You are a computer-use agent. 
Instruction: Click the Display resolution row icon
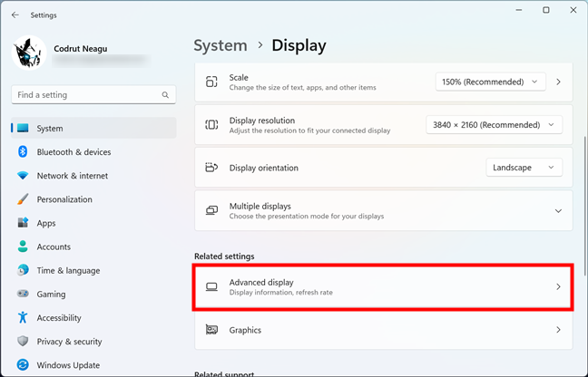[211, 125]
